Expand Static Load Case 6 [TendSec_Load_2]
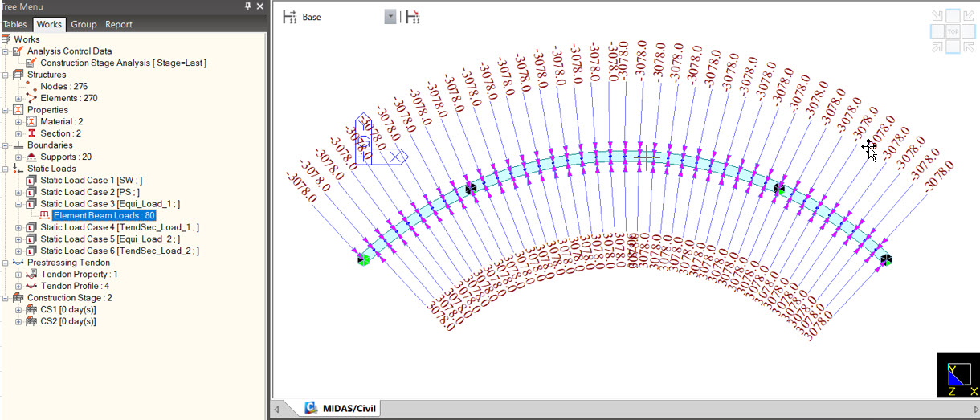 point(18,251)
